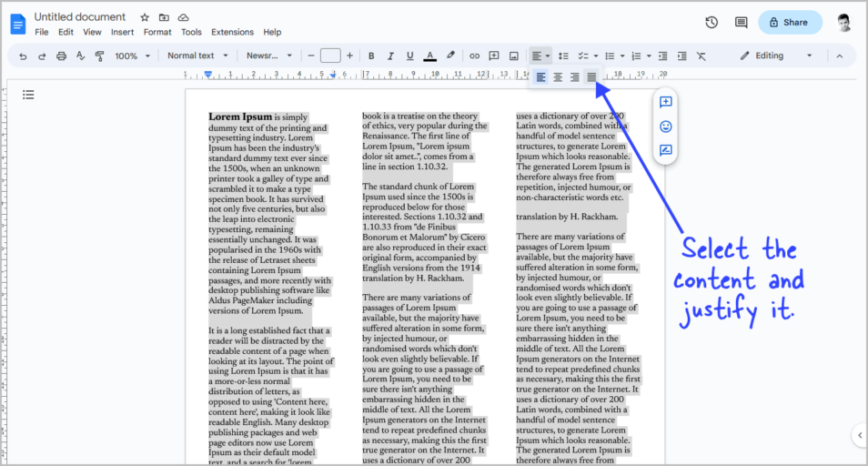Open the text color picker
Screen dimensions: 868x466
point(429,56)
